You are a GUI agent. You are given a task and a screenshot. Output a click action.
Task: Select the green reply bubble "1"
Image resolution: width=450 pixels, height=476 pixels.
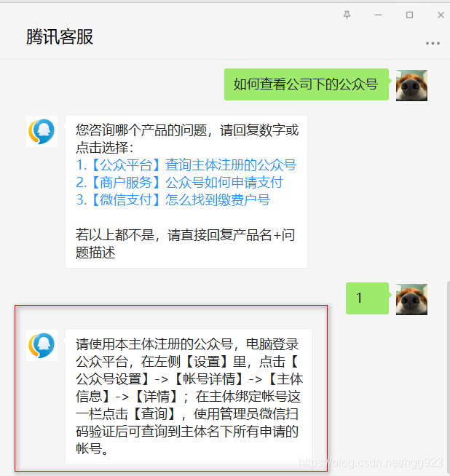367,298
